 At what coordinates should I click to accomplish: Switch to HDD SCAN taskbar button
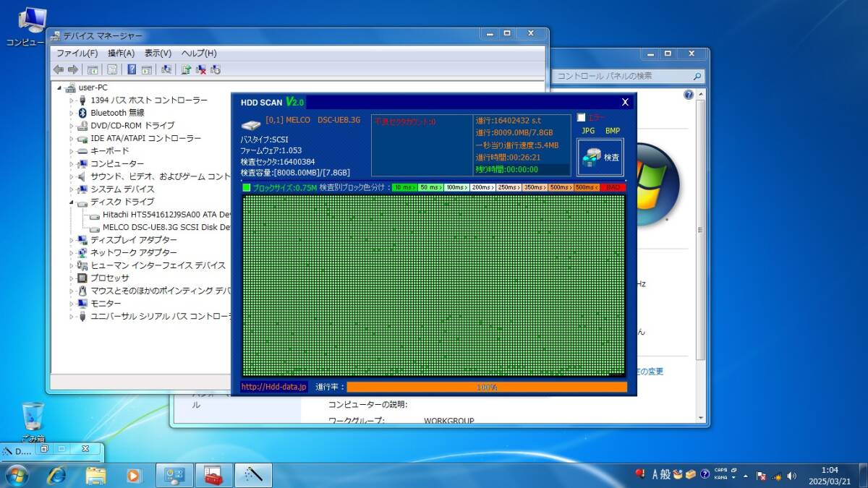click(x=252, y=475)
